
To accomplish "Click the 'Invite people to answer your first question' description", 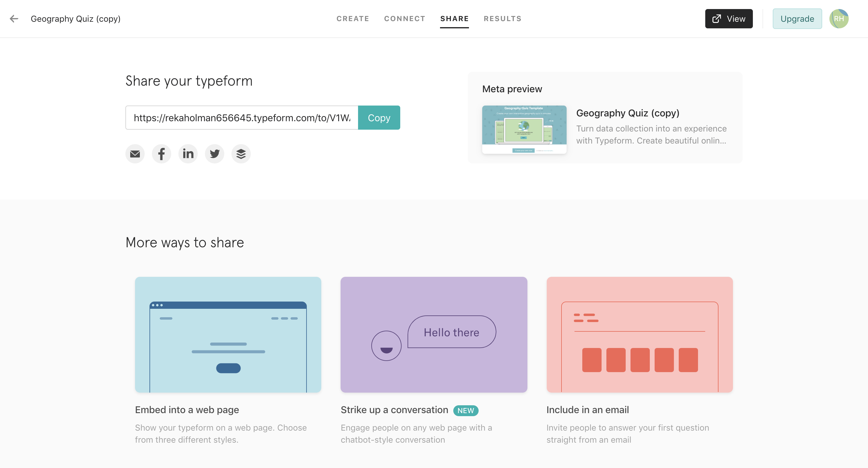I will (x=628, y=434).
